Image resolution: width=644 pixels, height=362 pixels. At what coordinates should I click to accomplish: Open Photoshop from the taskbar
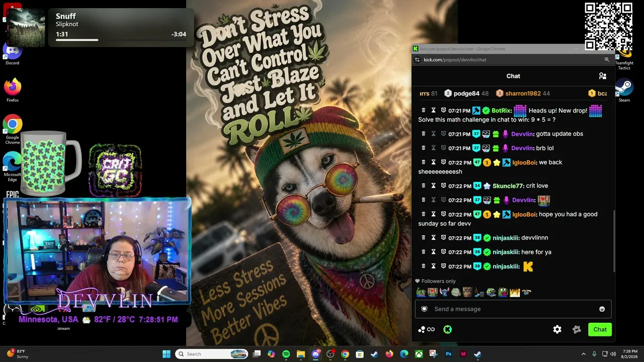click(x=448, y=354)
